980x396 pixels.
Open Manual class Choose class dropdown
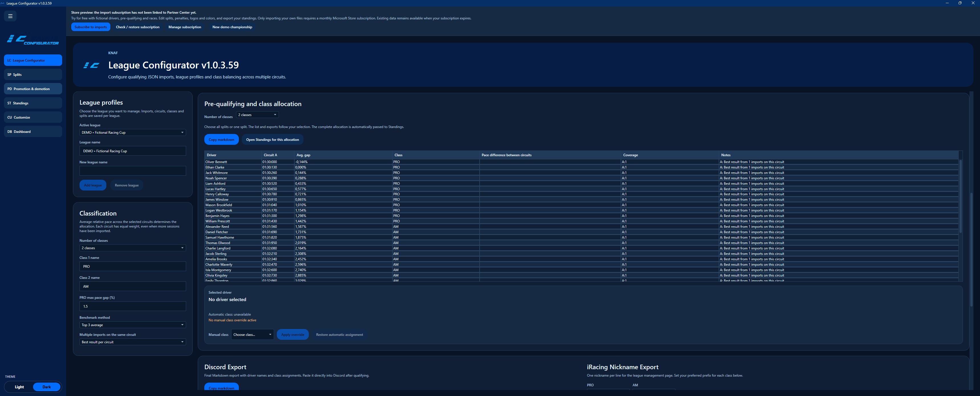coord(252,335)
